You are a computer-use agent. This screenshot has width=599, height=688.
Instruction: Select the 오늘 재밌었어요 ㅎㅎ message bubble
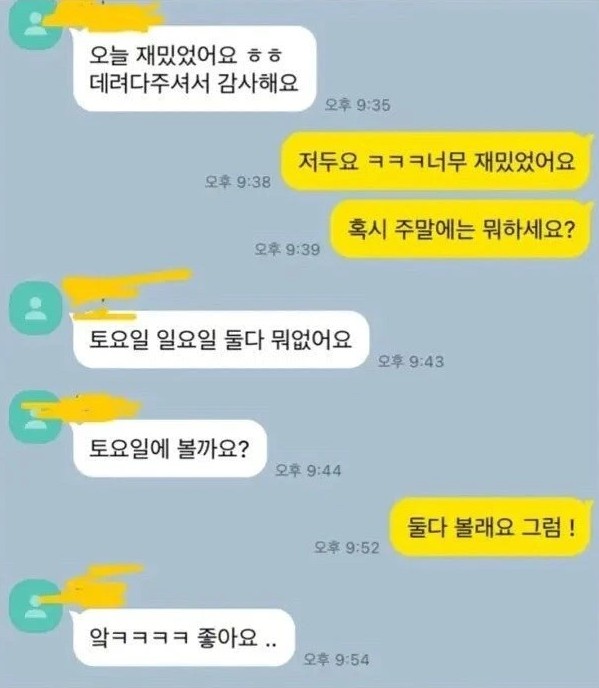tap(195, 69)
